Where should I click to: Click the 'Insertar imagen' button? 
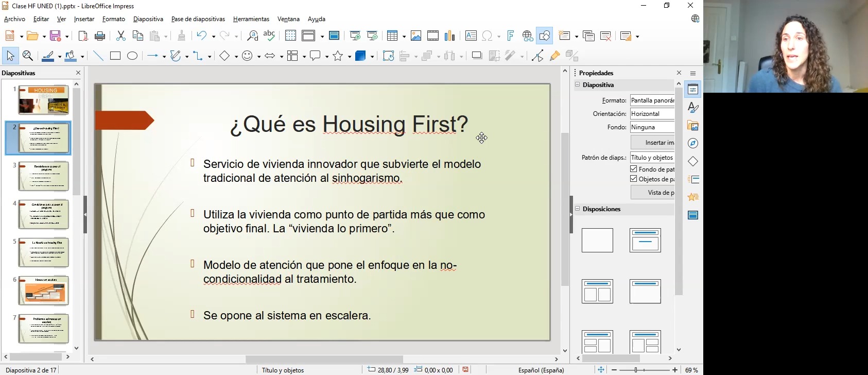point(653,143)
